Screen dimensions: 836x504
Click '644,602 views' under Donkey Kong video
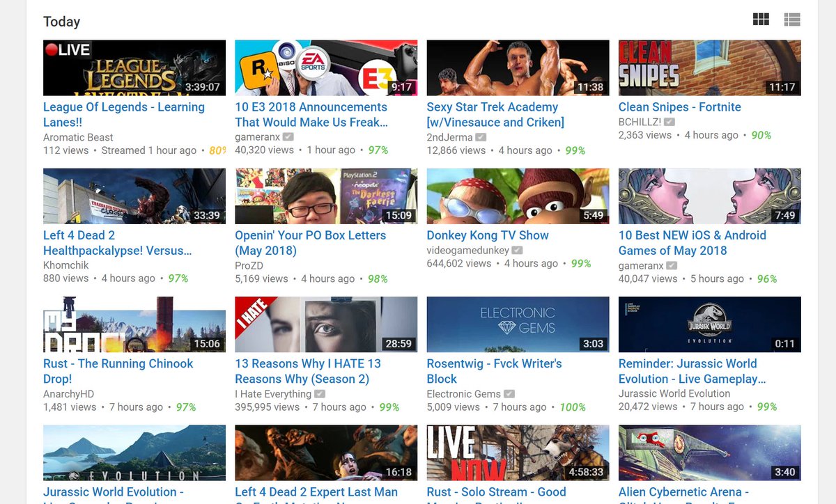460,263
